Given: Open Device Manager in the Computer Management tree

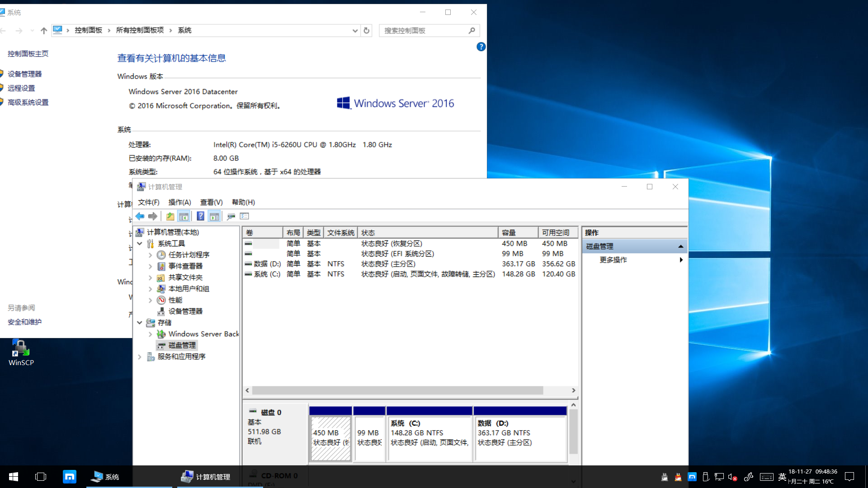Looking at the screenshot, I should 185,311.
